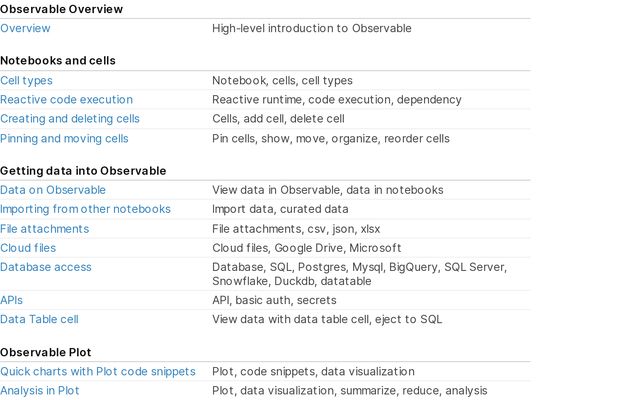640x400 pixels.
Task: Open the Overview link
Action: coord(25,28)
